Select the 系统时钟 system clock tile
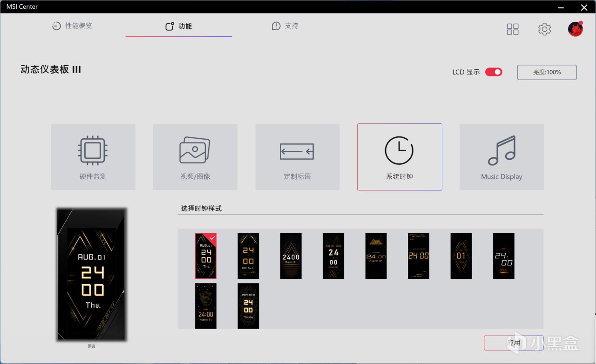This screenshot has height=364, width=596. pyautogui.click(x=400, y=157)
